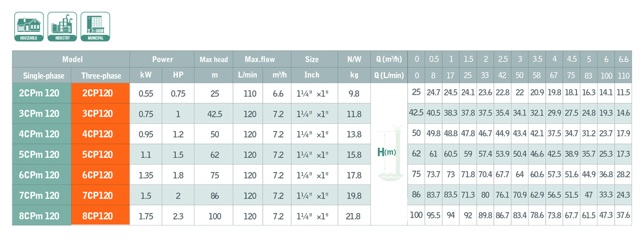Click the Max.flow column header

coord(260,59)
